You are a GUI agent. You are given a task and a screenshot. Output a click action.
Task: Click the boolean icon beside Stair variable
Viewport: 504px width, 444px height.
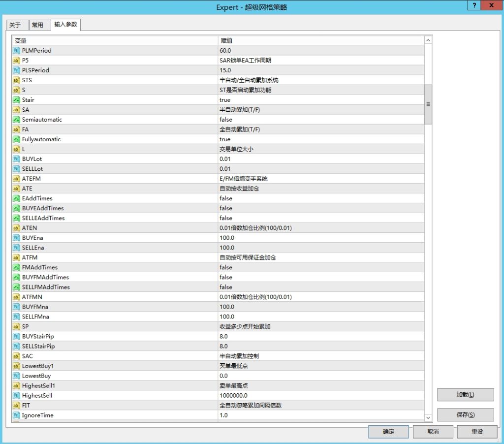(16, 100)
